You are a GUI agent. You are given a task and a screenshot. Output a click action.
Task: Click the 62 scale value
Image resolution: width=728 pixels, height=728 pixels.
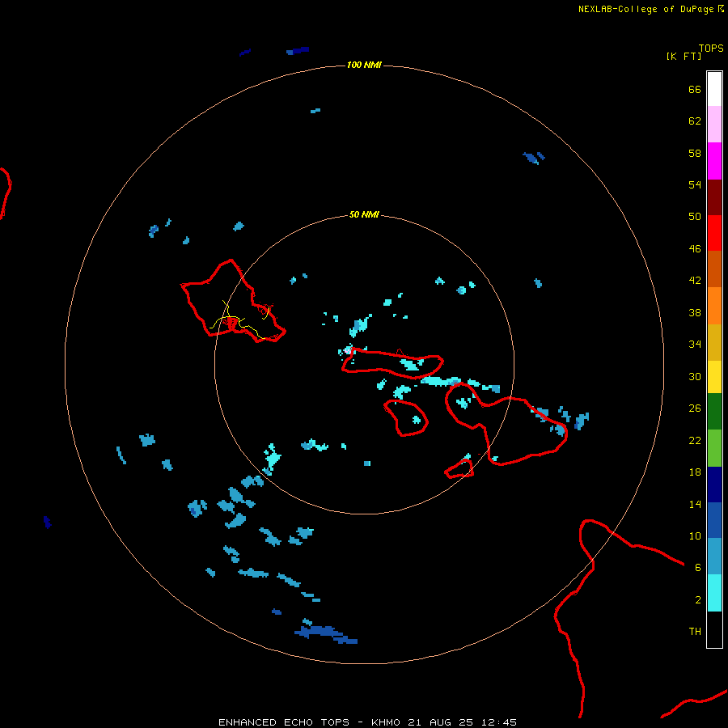pyautogui.click(x=695, y=121)
